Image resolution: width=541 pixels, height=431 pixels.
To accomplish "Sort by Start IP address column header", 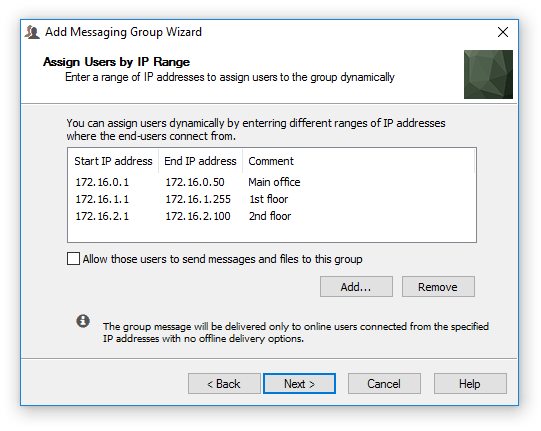I will [x=113, y=161].
